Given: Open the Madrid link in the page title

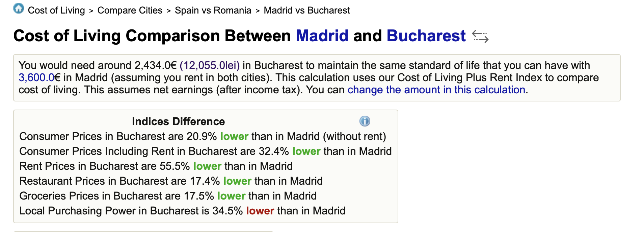Looking at the screenshot, I should 322,36.
